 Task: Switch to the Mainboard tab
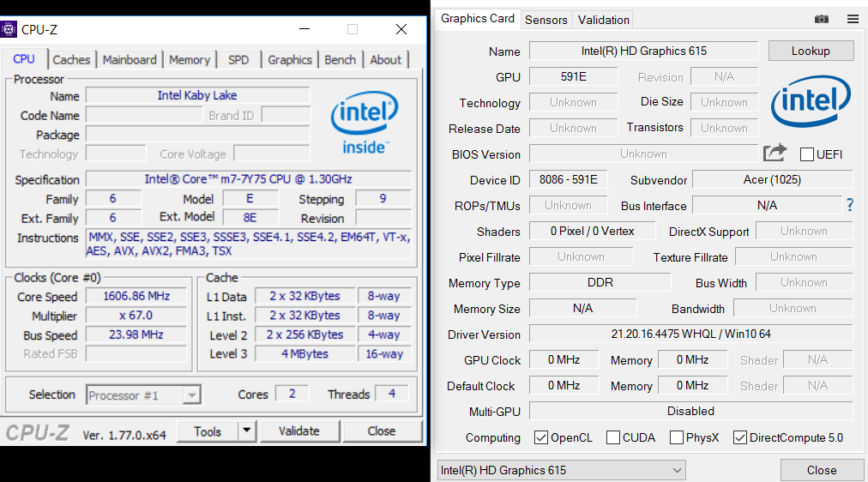click(130, 60)
